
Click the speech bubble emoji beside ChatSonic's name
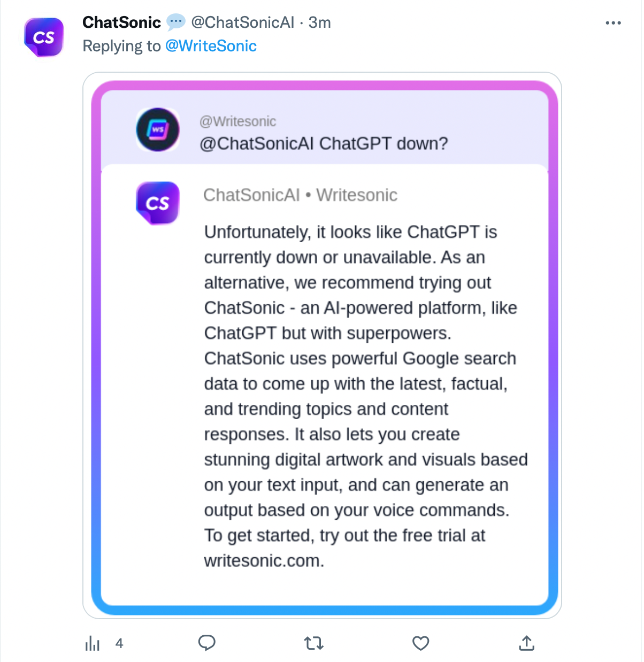click(x=174, y=22)
